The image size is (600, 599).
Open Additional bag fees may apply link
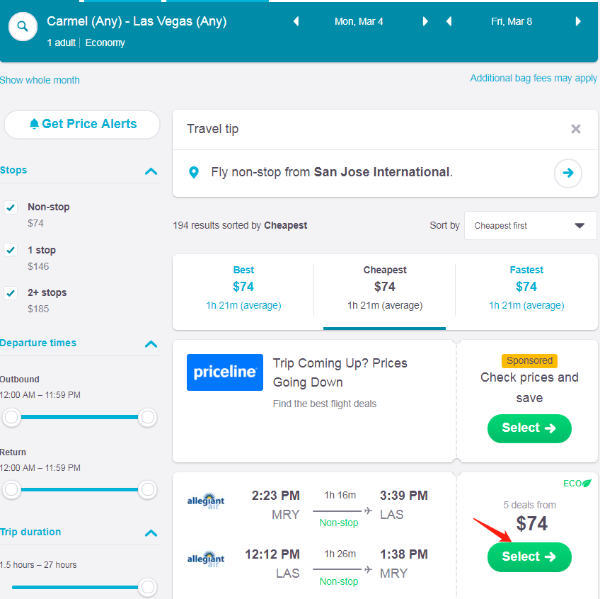pyautogui.click(x=533, y=78)
